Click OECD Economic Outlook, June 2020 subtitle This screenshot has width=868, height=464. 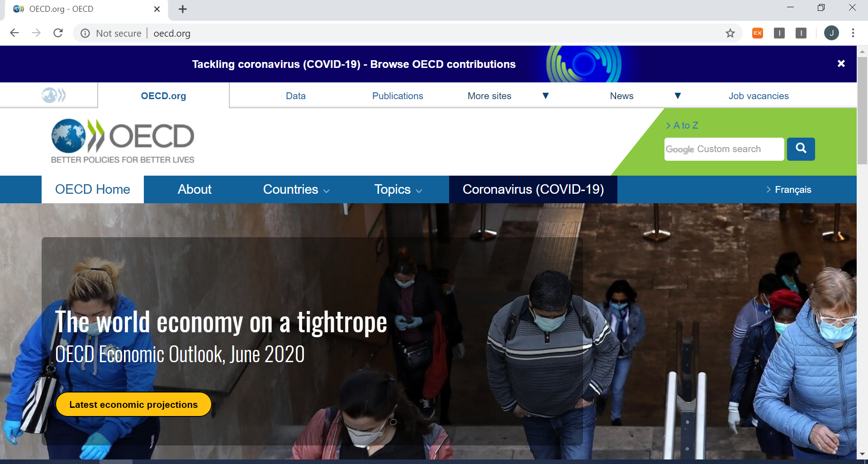click(180, 354)
